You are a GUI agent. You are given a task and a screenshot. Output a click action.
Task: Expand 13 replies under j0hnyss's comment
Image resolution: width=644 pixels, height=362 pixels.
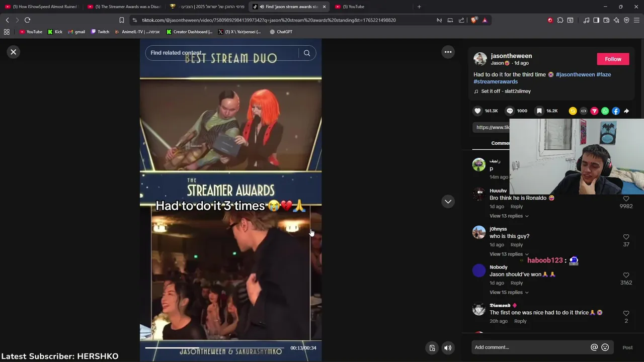pos(509,254)
